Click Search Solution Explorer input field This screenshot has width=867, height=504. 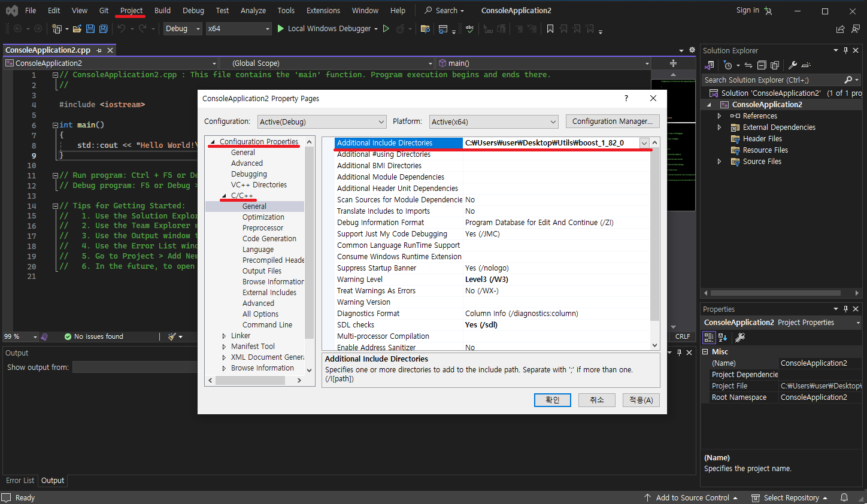pos(772,80)
